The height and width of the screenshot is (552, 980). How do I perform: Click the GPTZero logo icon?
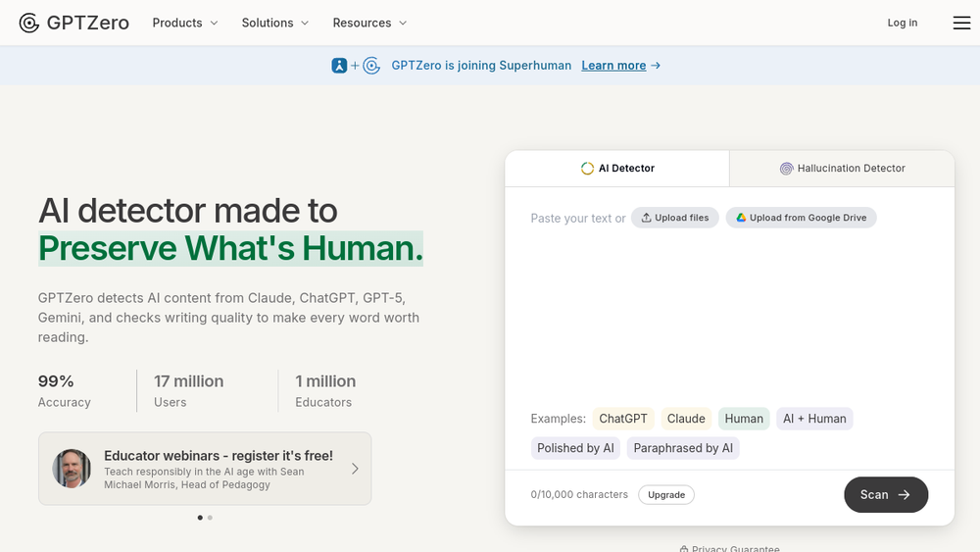[28, 24]
